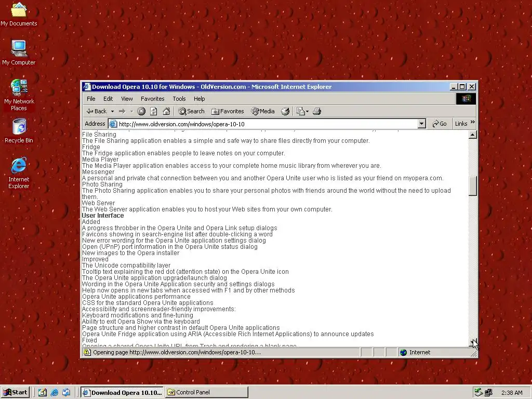Click the vertical scrollbar up arrow
532x399 pixels.
tap(473, 135)
